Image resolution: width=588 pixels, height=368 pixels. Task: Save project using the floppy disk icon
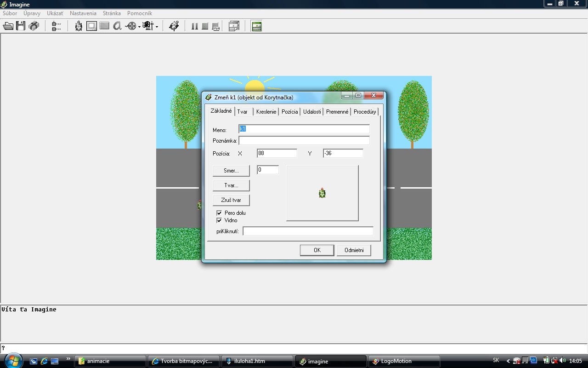tap(21, 26)
